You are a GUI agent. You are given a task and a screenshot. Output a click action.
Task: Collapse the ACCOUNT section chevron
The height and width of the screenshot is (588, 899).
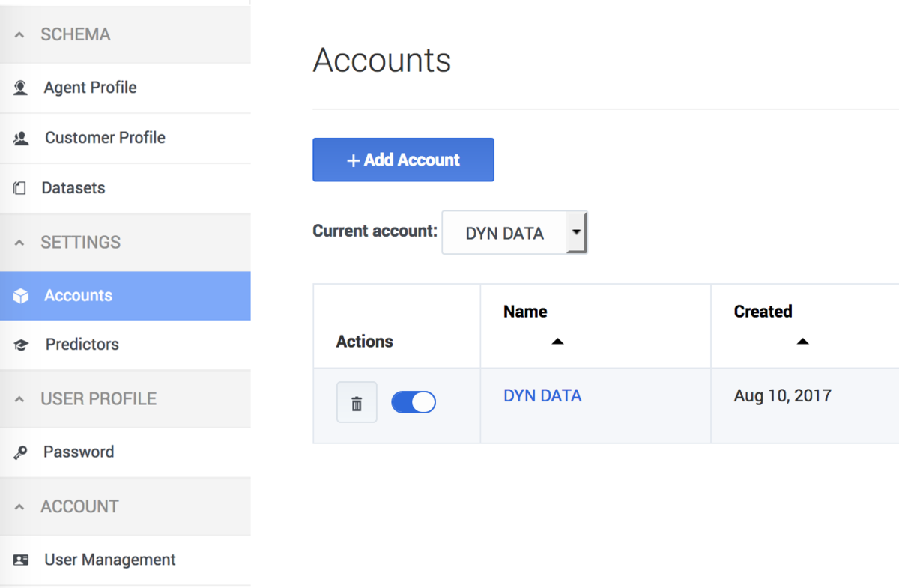click(20, 507)
